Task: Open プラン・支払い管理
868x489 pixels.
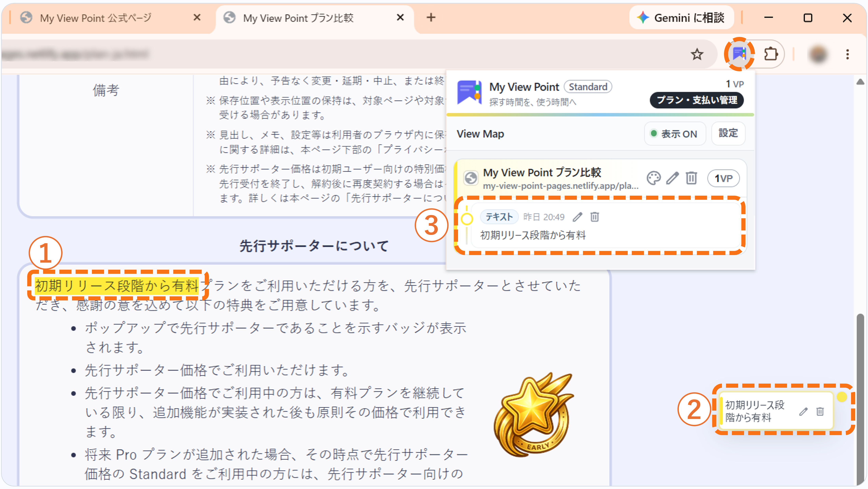Action: point(697,100)
